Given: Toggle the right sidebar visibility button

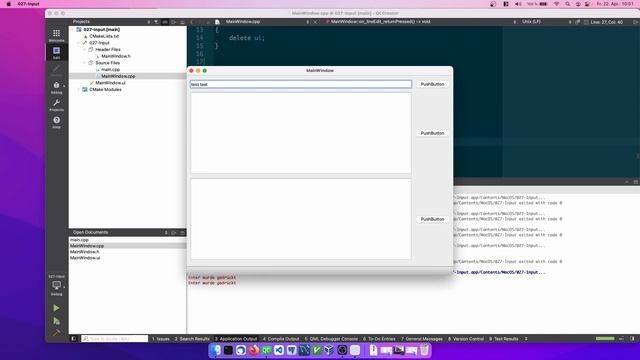Looking at the screenshot, I should click(632, 339).
